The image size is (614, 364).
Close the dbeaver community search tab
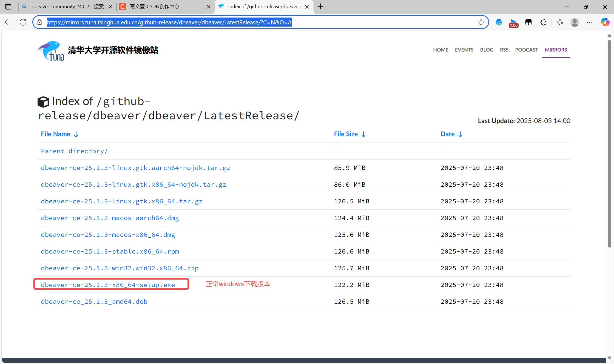(110, 7)
